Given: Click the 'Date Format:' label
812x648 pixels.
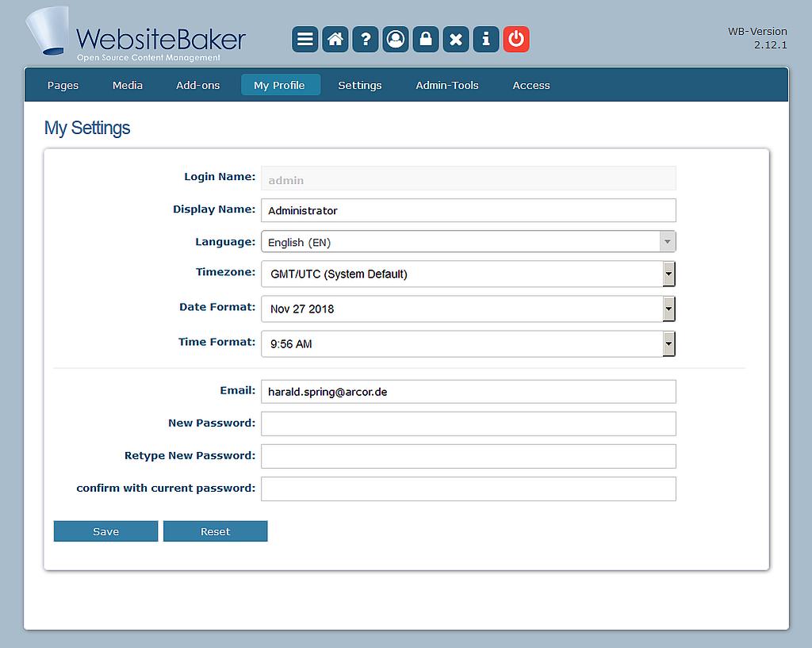Looking at the screenshot, I should tap(217, 307).
